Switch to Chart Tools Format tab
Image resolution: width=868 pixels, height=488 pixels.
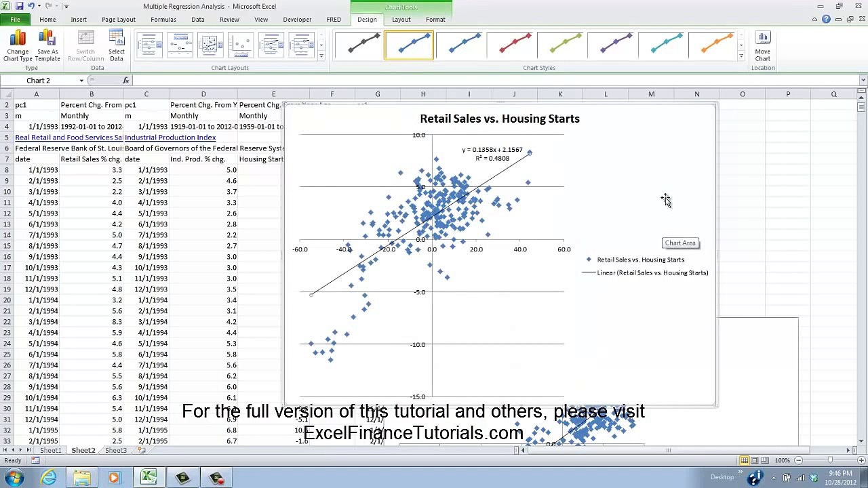435,20
